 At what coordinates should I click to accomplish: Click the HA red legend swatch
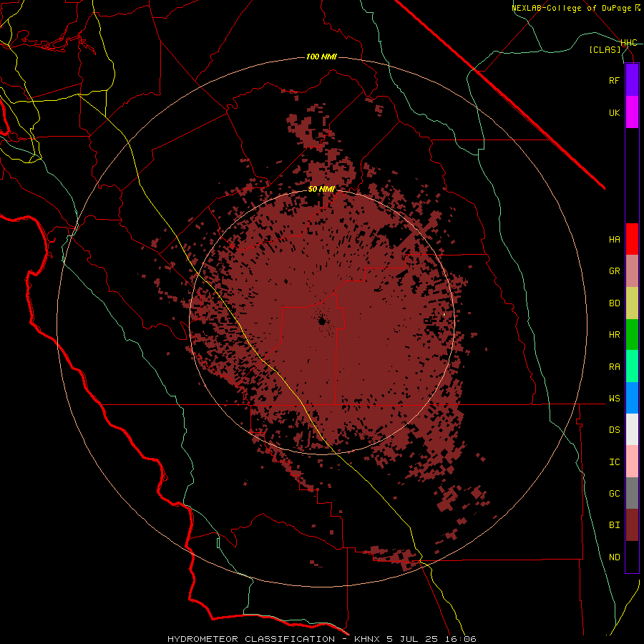(x=632, y=239)
